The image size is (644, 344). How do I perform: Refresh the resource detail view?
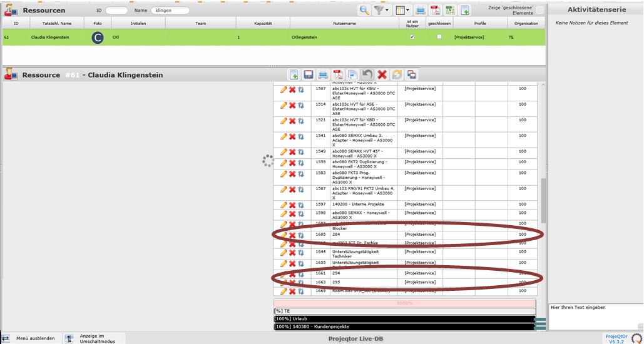click(397, 75)
